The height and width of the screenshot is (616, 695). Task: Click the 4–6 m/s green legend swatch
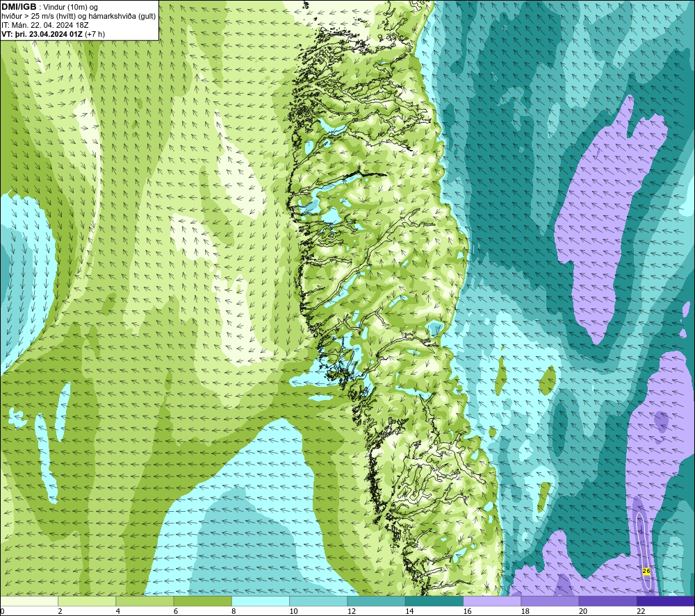point(145,601)
